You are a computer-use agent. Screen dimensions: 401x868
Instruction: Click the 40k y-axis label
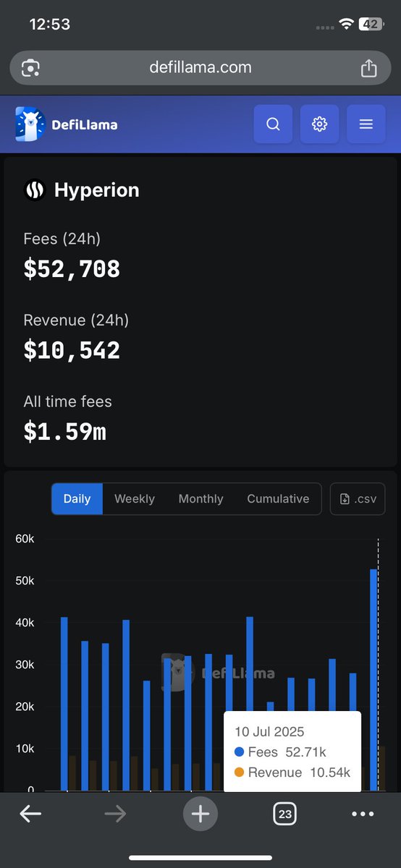[26, 623]
